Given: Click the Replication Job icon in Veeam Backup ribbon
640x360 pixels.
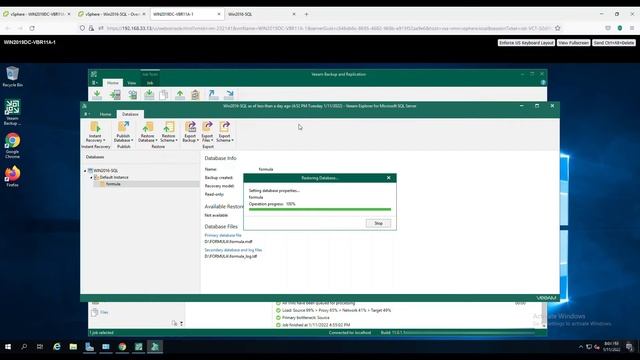Looking at the screenshot, I should [115, 95].
